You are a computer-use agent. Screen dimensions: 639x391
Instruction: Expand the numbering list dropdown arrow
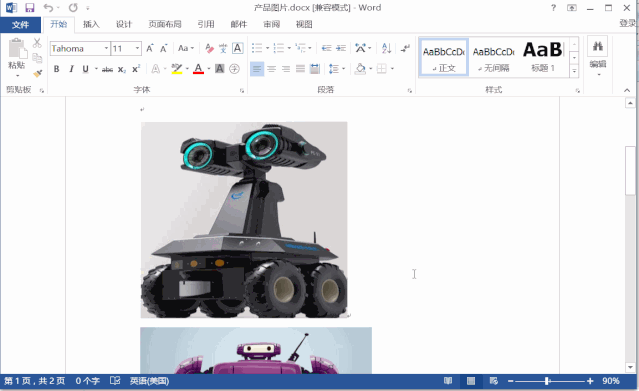pyautogui.click(x=289, y=49)
